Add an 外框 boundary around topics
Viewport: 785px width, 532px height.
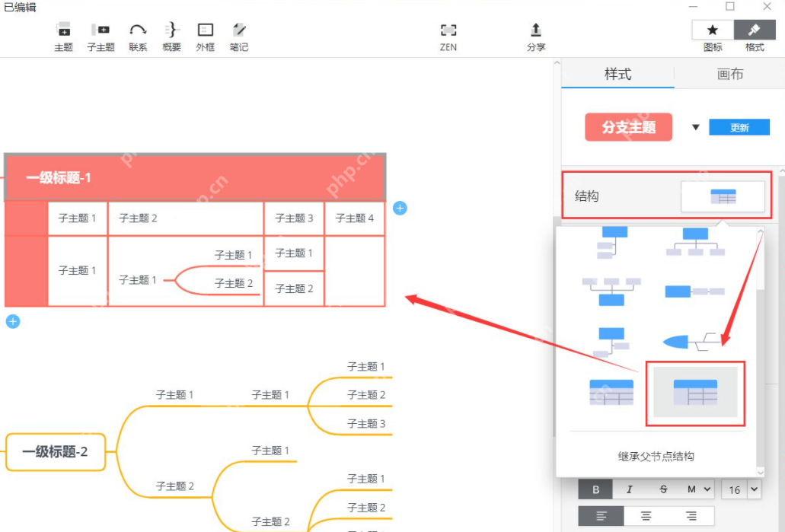coord(205,36)
